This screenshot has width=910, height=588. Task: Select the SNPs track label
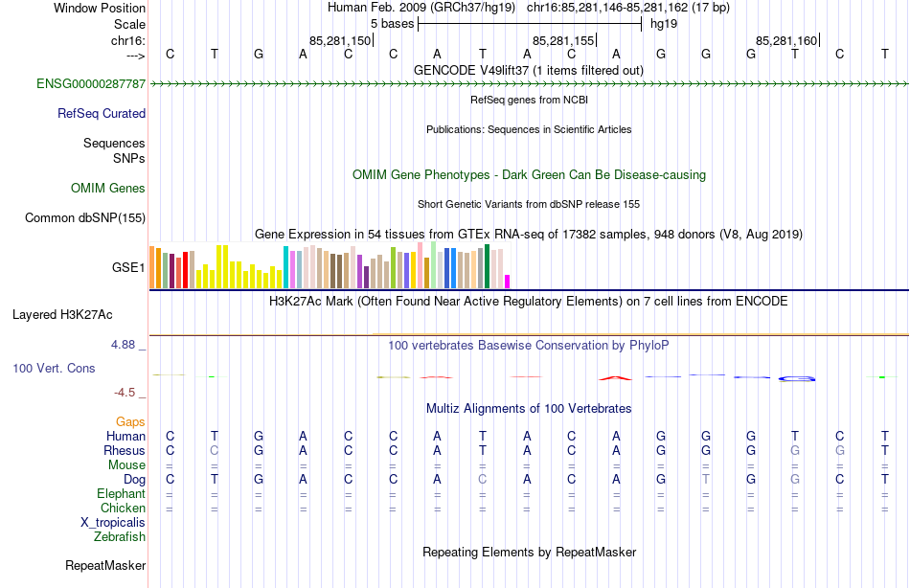pos(129,158)
